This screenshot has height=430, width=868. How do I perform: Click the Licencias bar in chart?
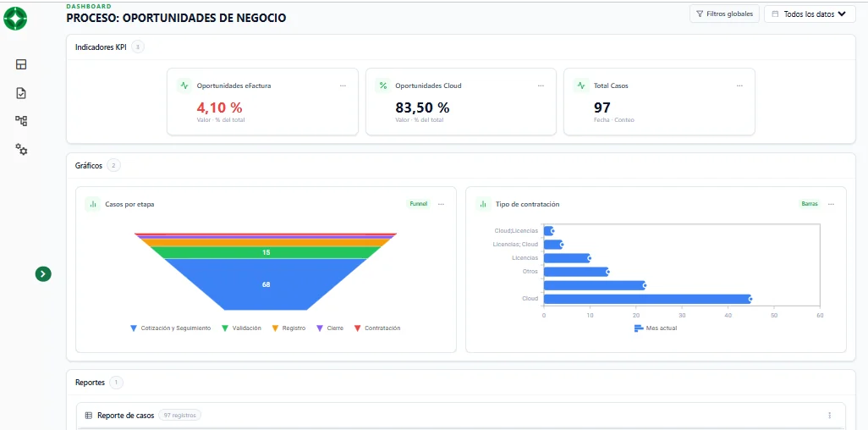click(567, 257)
